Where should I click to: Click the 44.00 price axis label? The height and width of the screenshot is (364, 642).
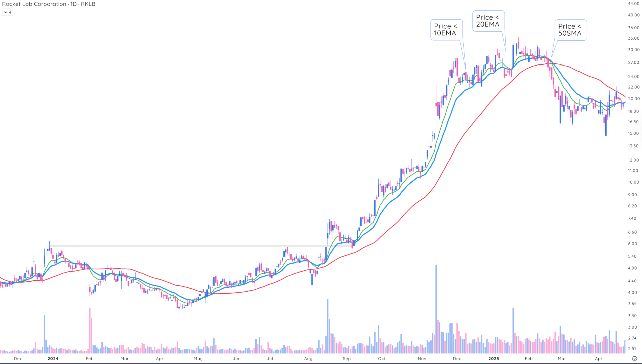[633, 4]
